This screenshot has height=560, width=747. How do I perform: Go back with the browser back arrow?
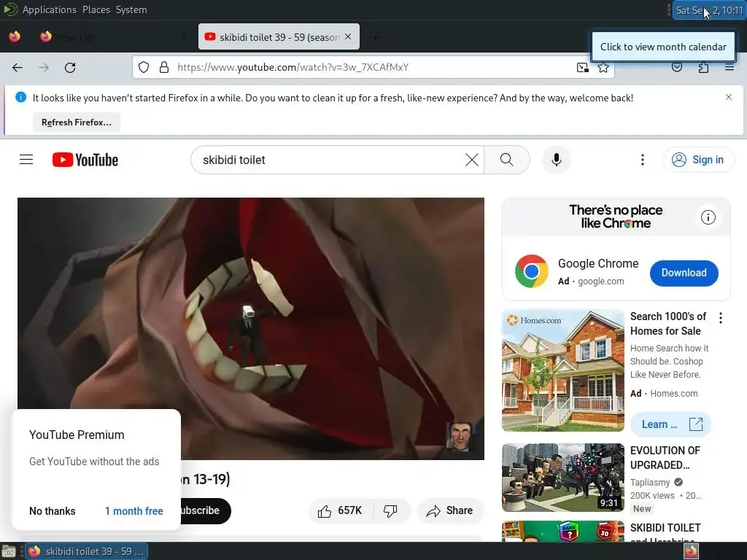point(18,68)
